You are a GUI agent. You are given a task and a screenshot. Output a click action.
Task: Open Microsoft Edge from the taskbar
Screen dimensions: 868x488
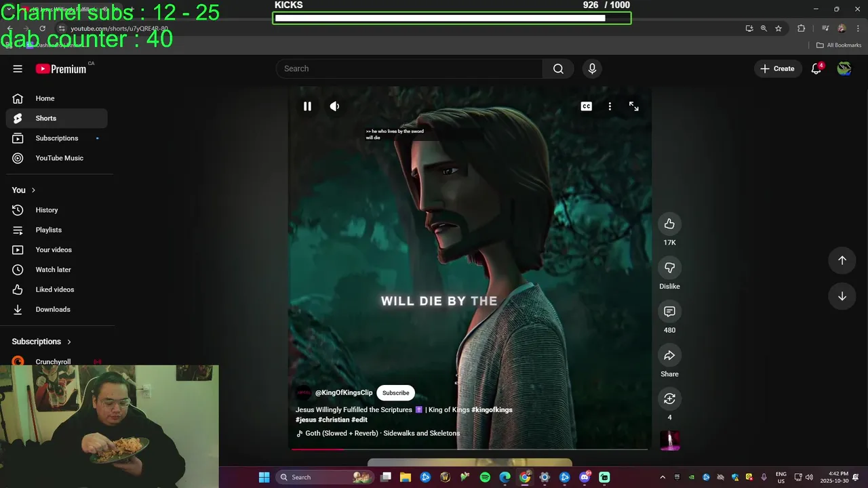click(x=505, y=477)
